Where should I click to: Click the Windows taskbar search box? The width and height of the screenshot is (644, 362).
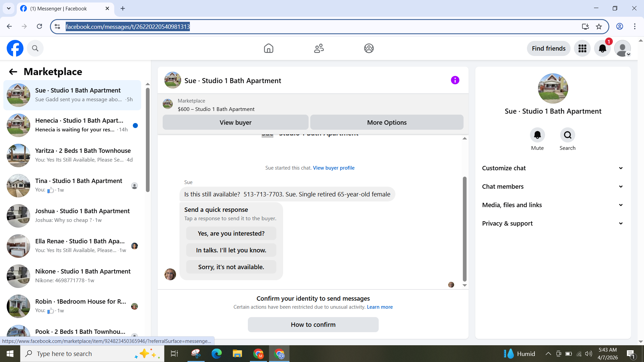pyautogui.click(x=92, y=354)
